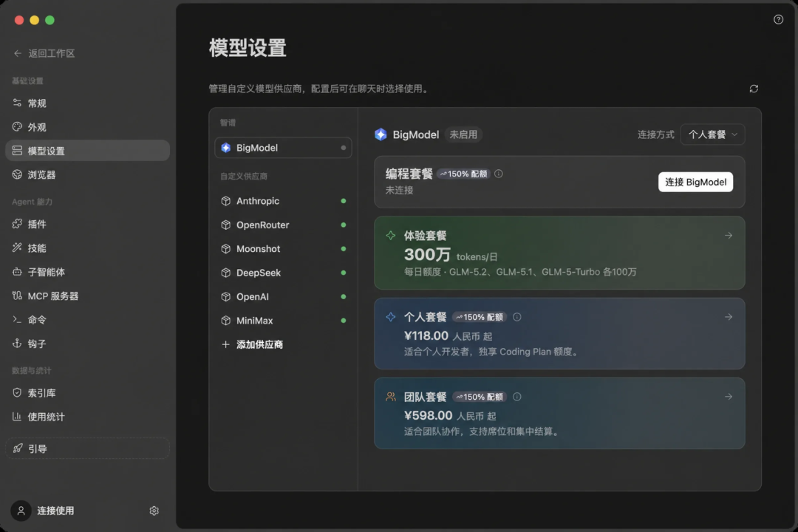Click 连接使用 at the bottom
The image size is (798, 532).
[55, 511]
